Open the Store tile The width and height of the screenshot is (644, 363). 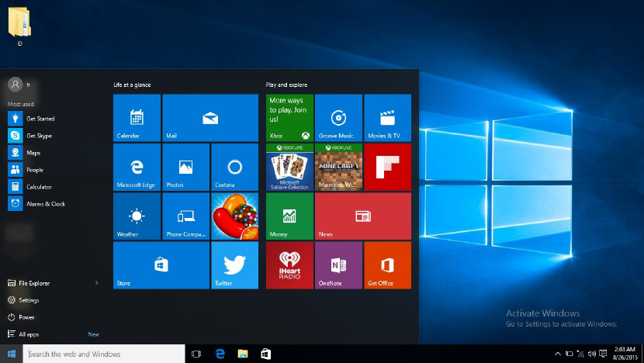[161, 265]
